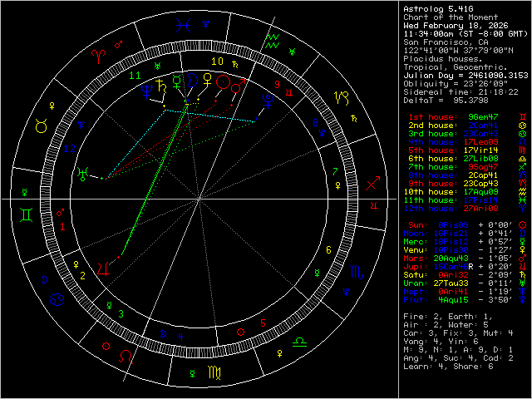Select the green Gemini glyph at the ascendant
Viewport: 532px width, 399px height.
(x=26, y=215)
